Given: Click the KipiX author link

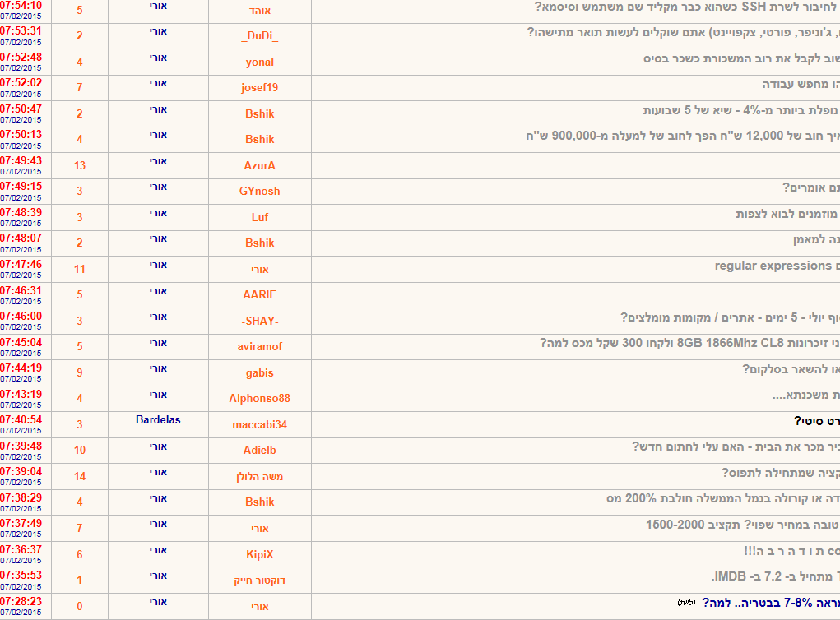Looking at the screenshot, I should click(259, 555).
